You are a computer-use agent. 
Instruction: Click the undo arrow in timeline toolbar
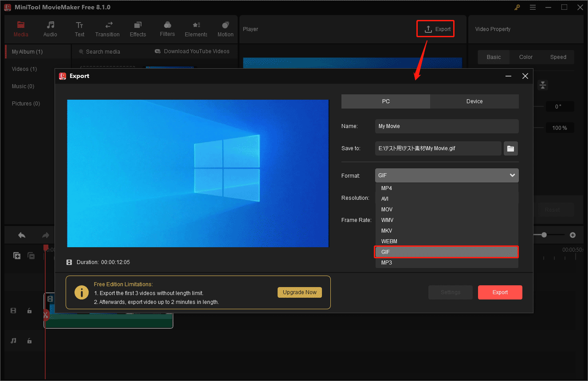click(x=22, y=235)
